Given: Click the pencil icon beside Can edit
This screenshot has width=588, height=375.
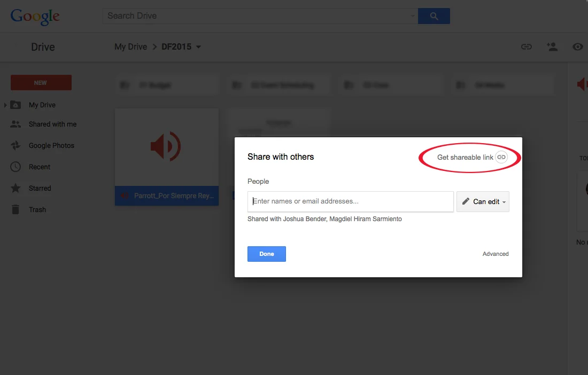Looking at the screenshot, I should coord(466,201).
